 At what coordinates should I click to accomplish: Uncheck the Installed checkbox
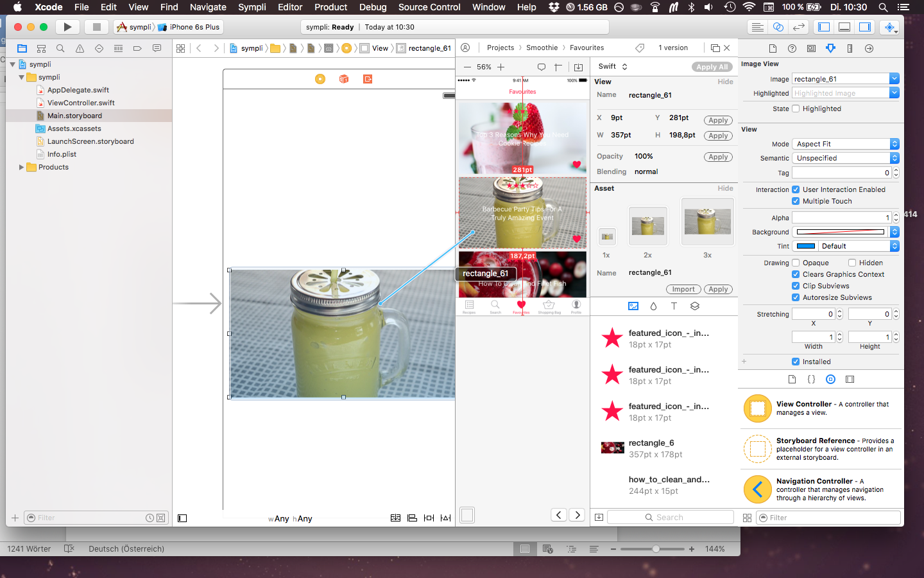pos(796,362)
